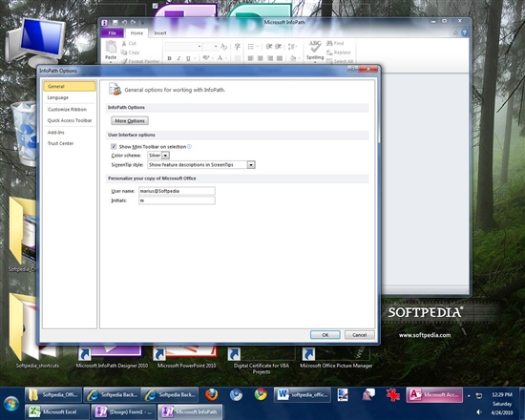The height and width of the screenshot is (420, 525).
Task: Click the Shading paint bucket icon
Action: (293, 58)
